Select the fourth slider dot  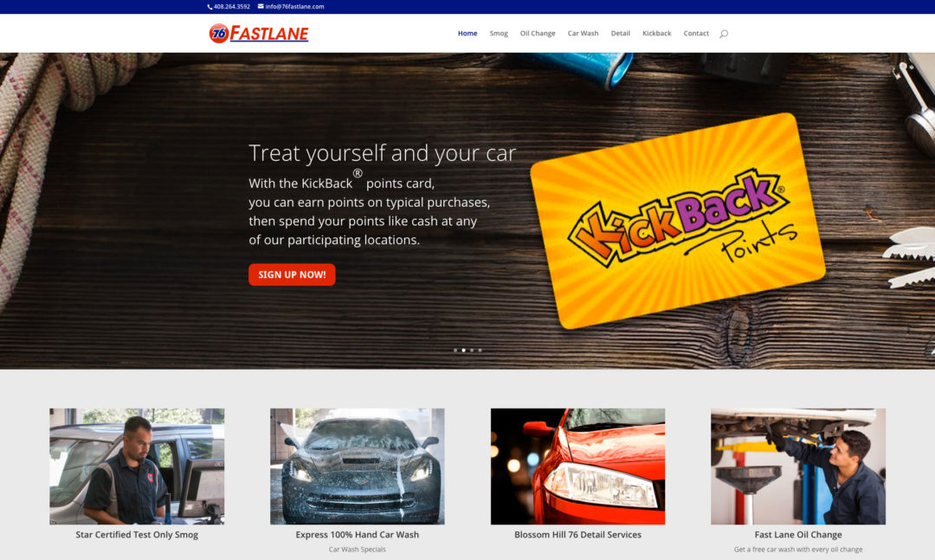tap(480, 350)
